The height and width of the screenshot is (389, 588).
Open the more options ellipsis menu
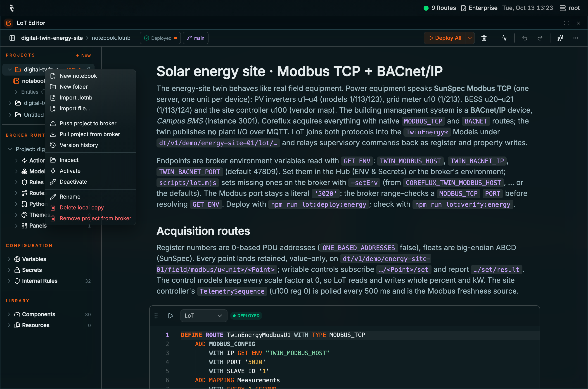click(576, 38)
